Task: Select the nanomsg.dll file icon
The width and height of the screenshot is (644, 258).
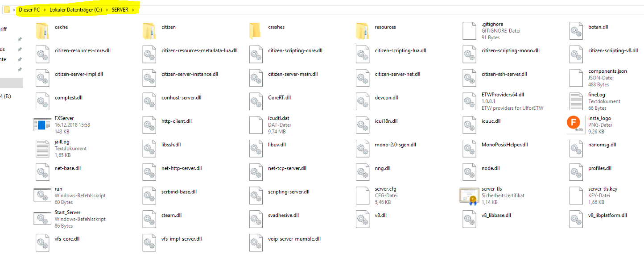Action: coord(576,149)
